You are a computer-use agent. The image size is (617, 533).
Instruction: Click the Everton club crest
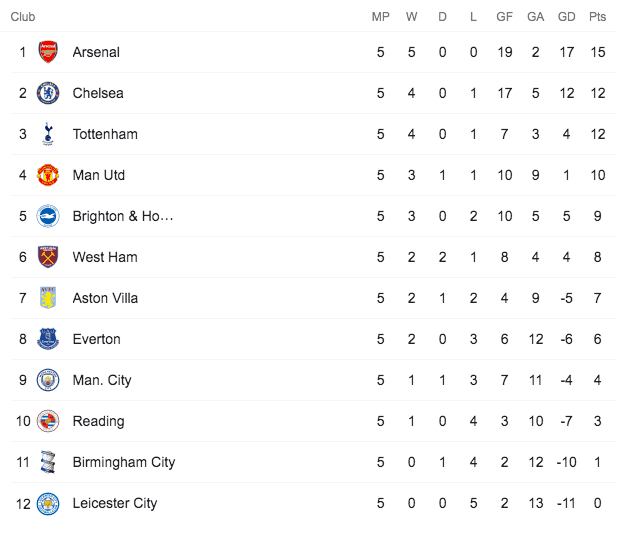(48, 339)
